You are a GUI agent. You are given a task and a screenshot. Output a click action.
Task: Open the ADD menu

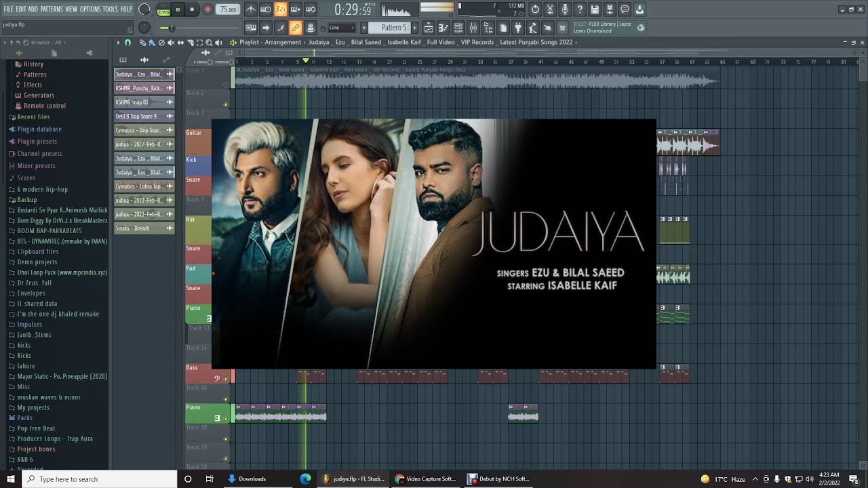[x=33, y=9]
